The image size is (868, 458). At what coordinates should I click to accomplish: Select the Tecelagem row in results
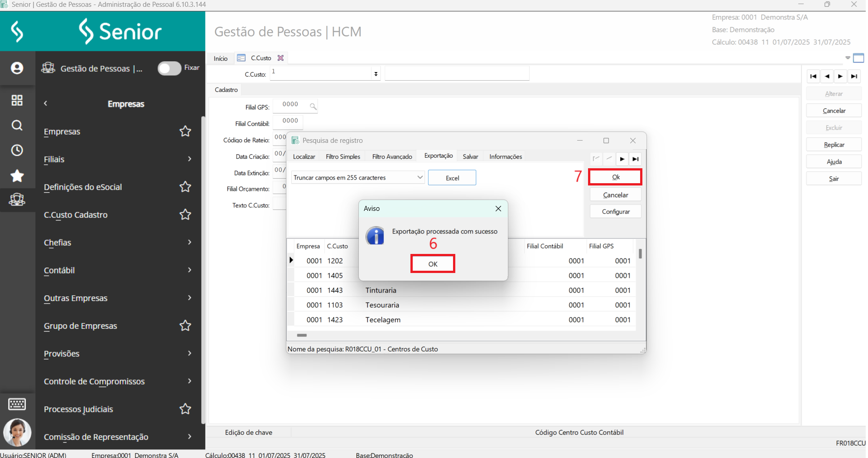click(462, 320)
